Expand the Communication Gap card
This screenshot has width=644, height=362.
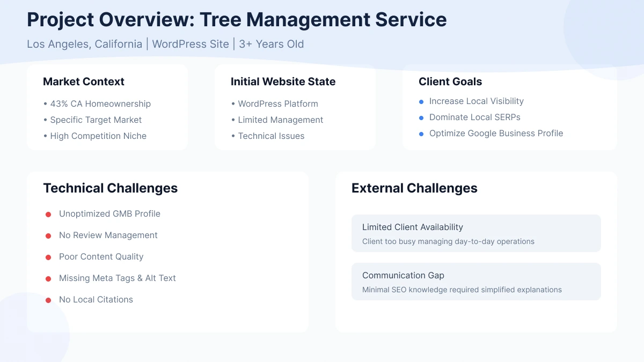point(476,282)
